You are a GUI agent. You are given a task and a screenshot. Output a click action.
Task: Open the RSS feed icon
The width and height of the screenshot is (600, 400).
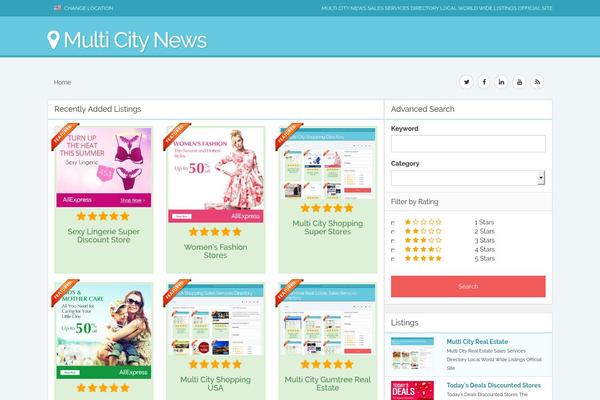pos(537,82)
